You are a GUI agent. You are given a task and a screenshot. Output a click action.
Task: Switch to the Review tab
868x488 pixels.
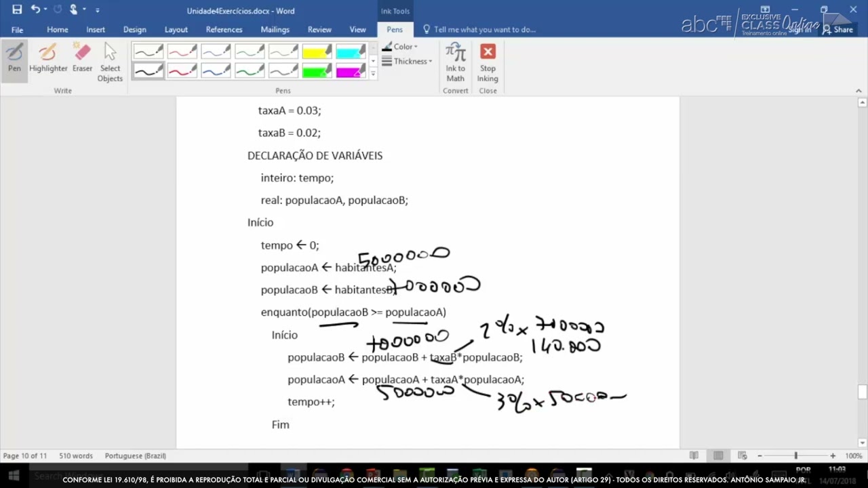pyautogui.click(x=319, y=30)
